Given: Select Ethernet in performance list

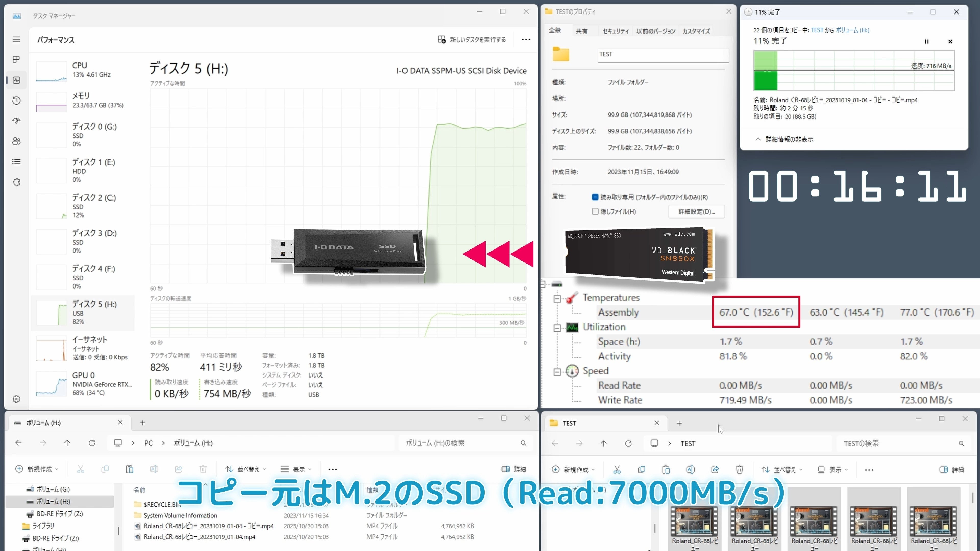Looking at the screenshot, I should pos(83,348).
